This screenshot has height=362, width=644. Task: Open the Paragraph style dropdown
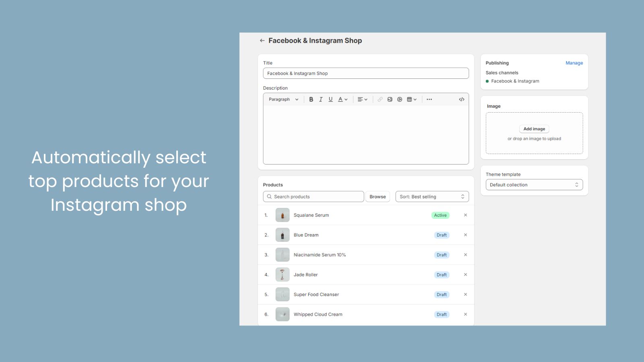tap(283, 99)
